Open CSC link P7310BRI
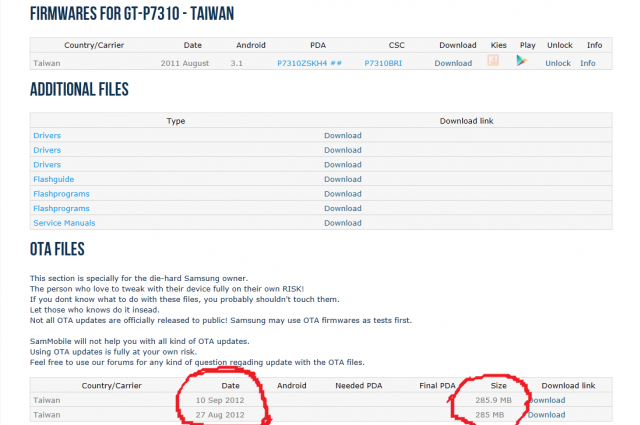This screenshot has height=425, width=640. (x=383, y=63)
